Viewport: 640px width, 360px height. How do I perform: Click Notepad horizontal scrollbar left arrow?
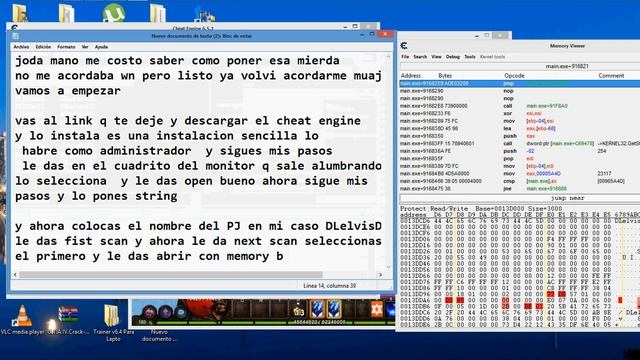[16, 275]
